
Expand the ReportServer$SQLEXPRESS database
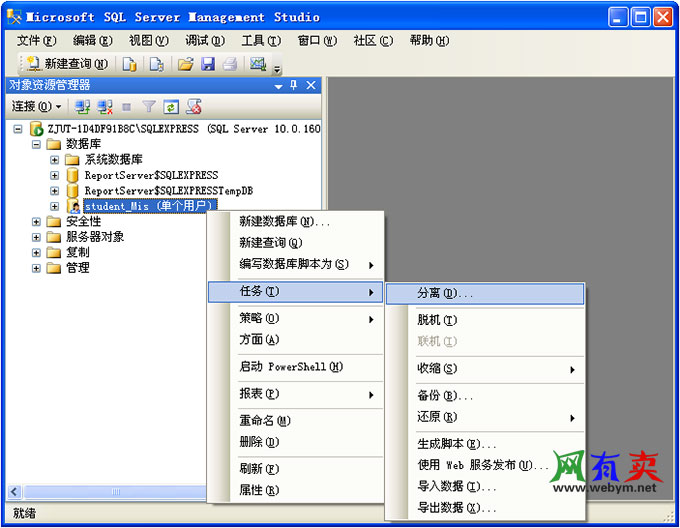(54, 176)
